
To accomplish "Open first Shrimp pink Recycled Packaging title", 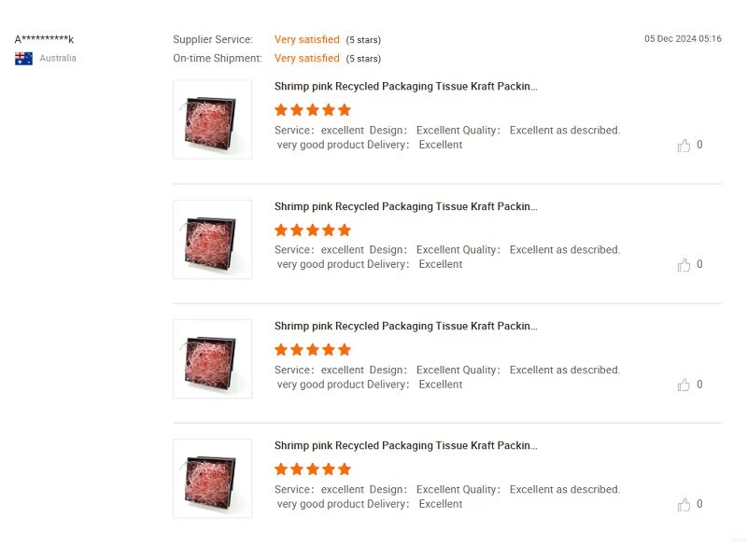I will pyautogui.click(x=405, y=86).
